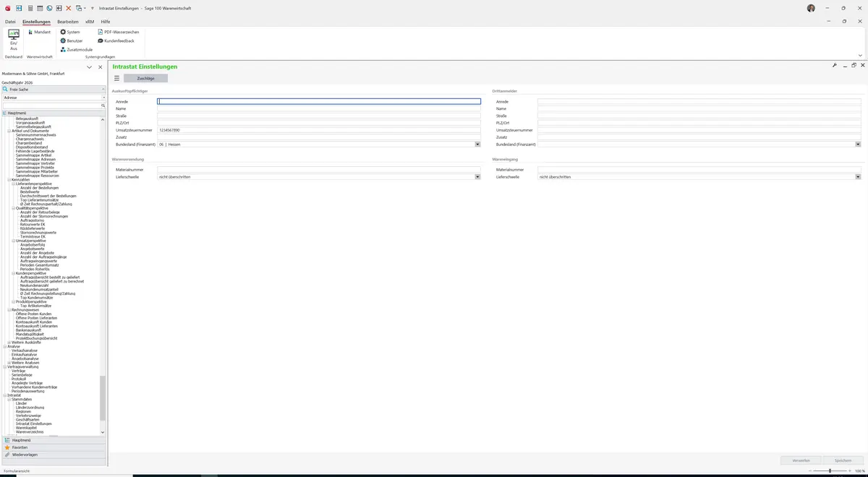Open the xRM ribbon tab
868x477 pixels.
(x=90, y=22)
